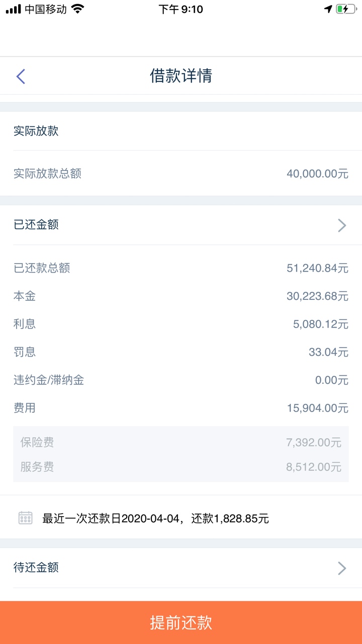Open the 已还金额 section row
The height and width of the screenshot is (644, 362).
tap(181, 225)
